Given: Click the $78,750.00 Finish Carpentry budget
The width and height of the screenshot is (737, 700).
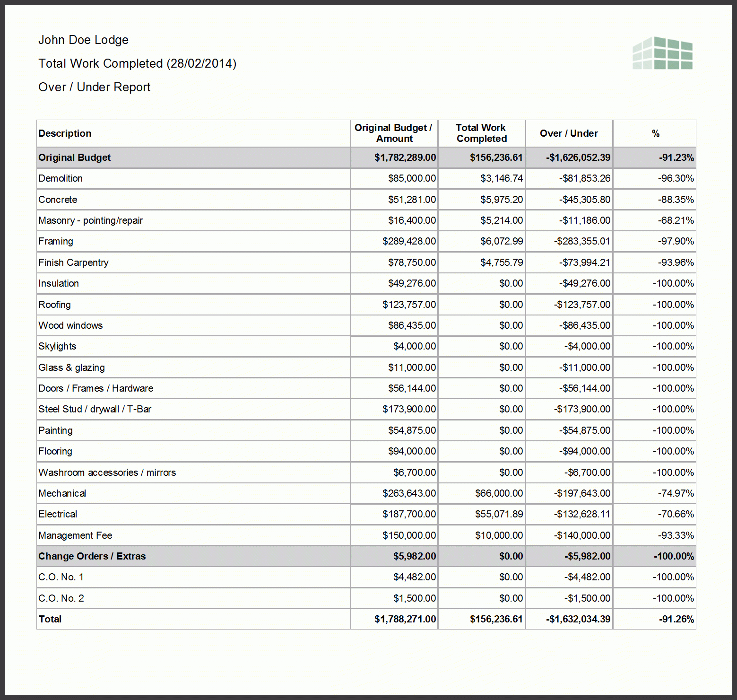Looking at the screenshot, I should (412, 262).
